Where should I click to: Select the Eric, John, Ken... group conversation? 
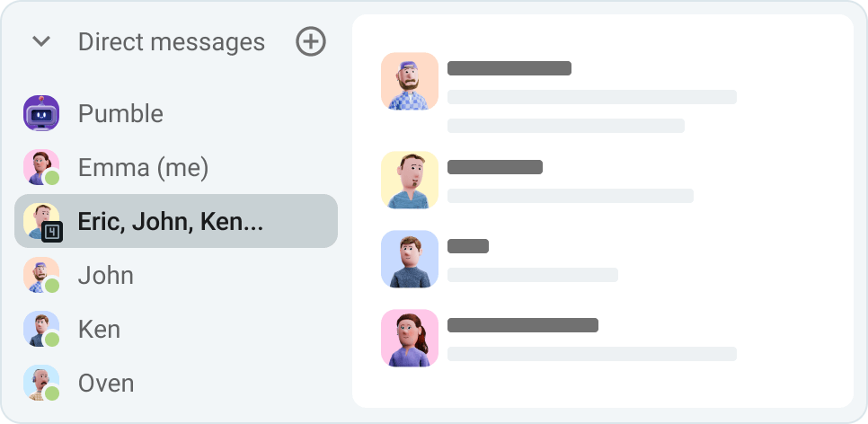[x=171, y=222]
